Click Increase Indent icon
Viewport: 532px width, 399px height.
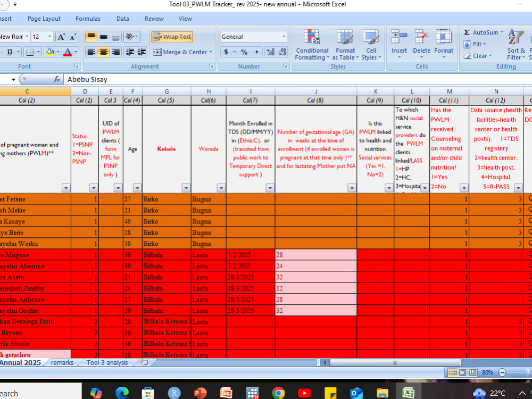142,52
